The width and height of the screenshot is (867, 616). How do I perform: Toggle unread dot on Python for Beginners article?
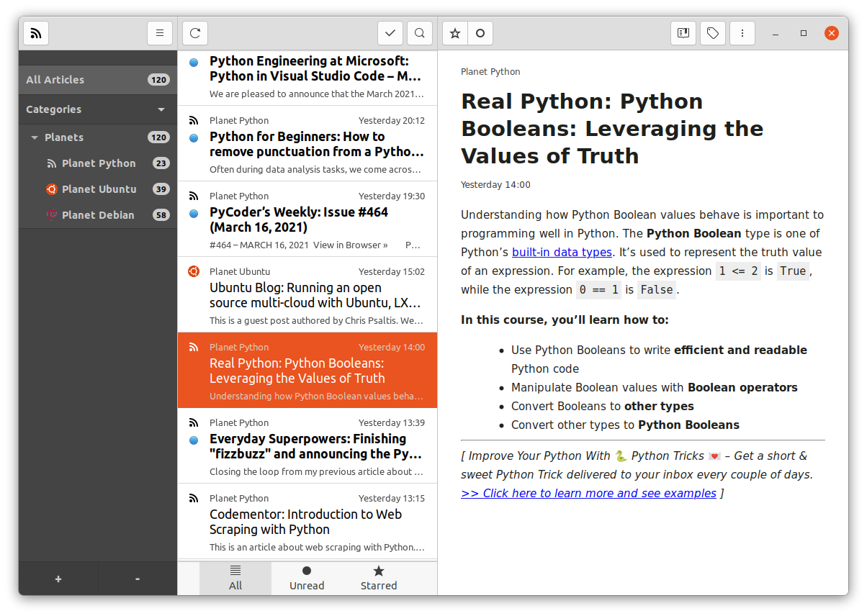[194, 138]
